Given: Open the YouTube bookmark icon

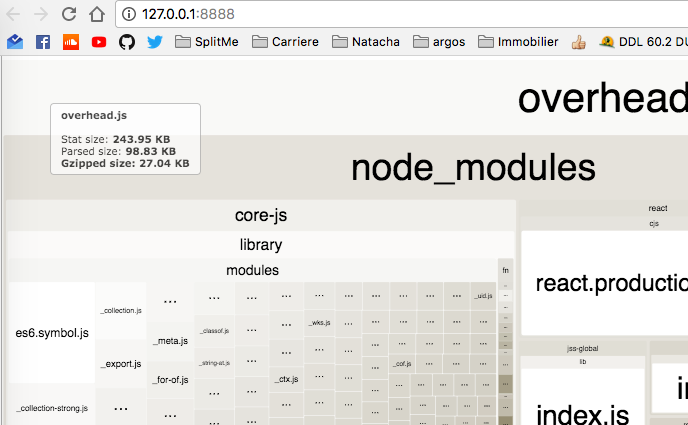Looking at the screenshot, I should coord(99,42).
